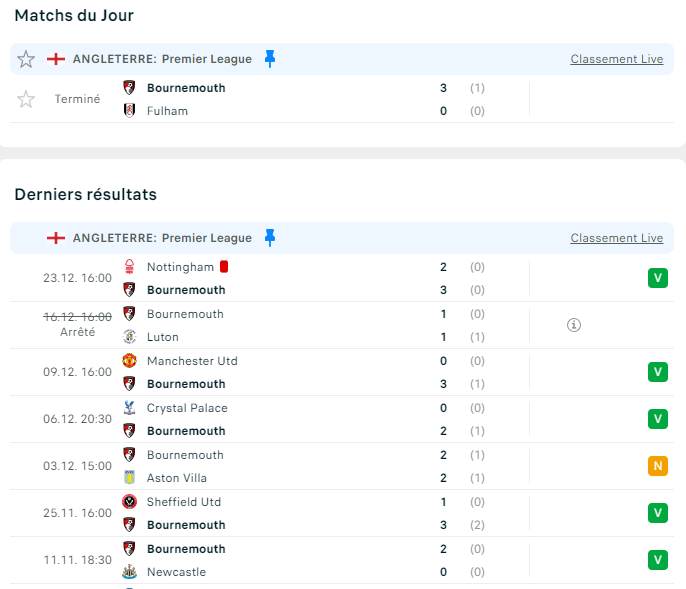This screenshot has height=589, width=686.
Task: Click England flag in Matchs du Jour header
Action: [x=56, y=59]
